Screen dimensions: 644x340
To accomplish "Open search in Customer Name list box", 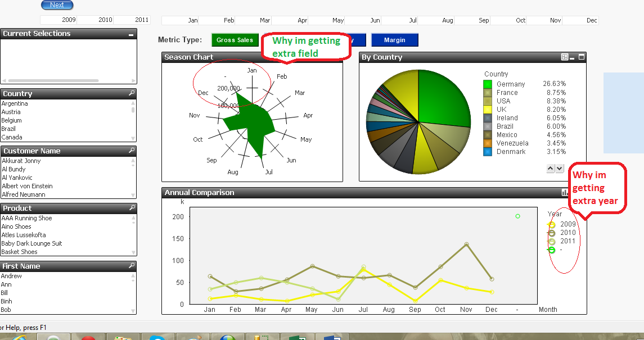I will coord(132,151).
